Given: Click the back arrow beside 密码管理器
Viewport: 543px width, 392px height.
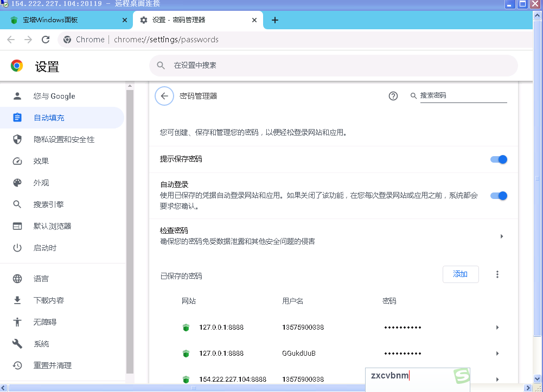Looking at the screenshot, I should point(164,96).
